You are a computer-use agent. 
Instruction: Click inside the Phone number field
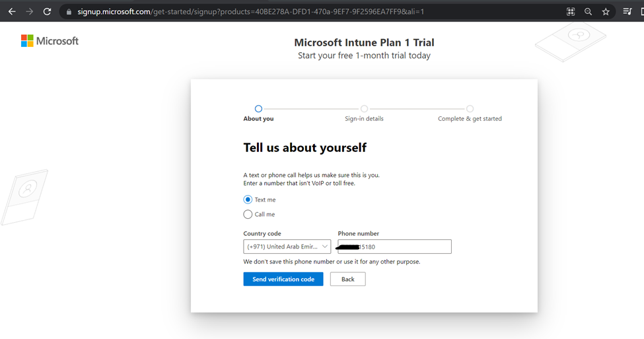[394, 246]
